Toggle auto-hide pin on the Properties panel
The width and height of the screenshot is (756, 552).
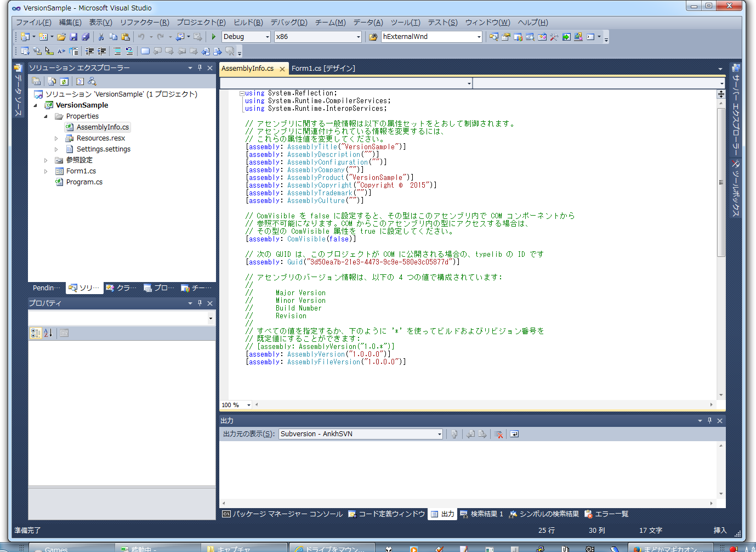[200, 303]
